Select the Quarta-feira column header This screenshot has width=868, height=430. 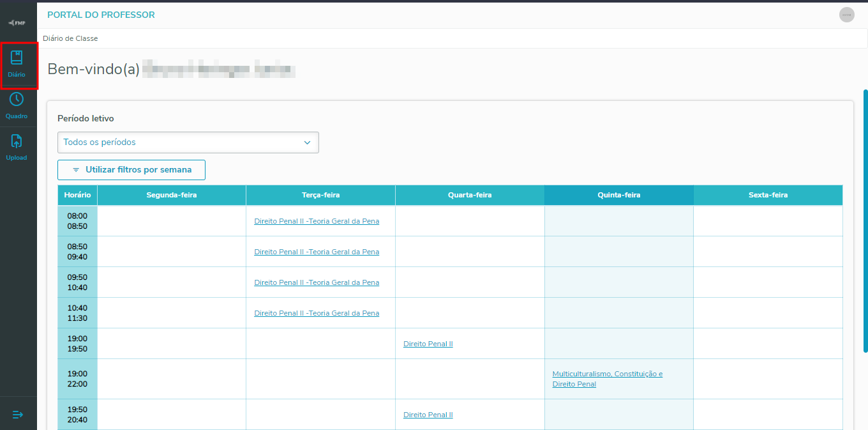(x=470, y=195)
